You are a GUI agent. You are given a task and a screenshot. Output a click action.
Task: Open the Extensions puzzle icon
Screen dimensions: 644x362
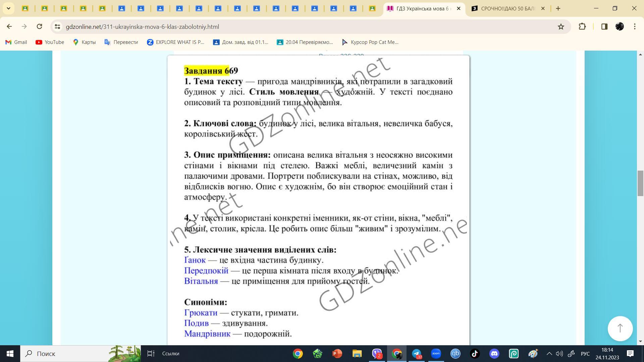[582, 26]
